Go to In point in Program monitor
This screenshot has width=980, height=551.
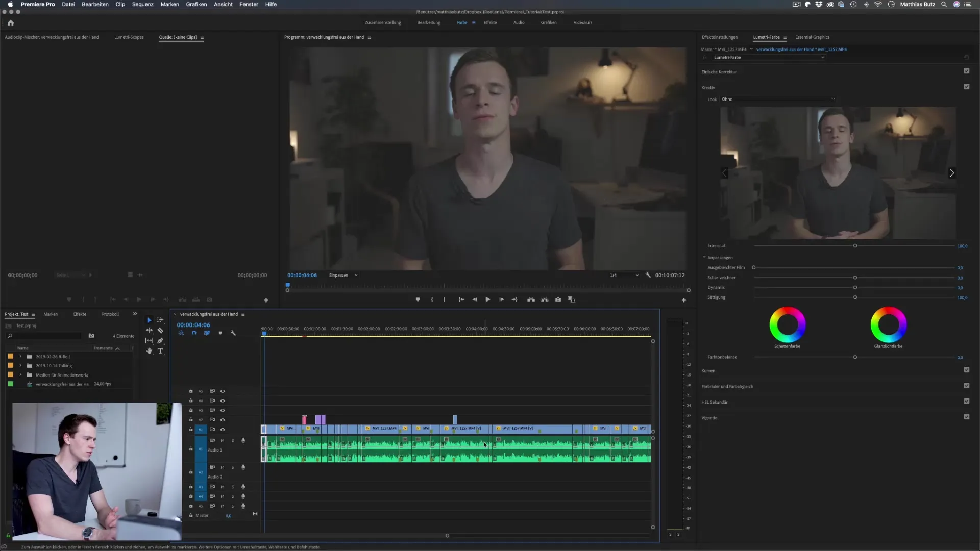click(461, 299)
